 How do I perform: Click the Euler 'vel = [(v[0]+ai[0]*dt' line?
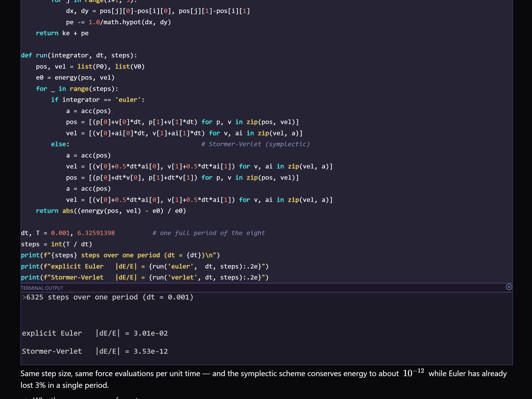tap(184, 133)
